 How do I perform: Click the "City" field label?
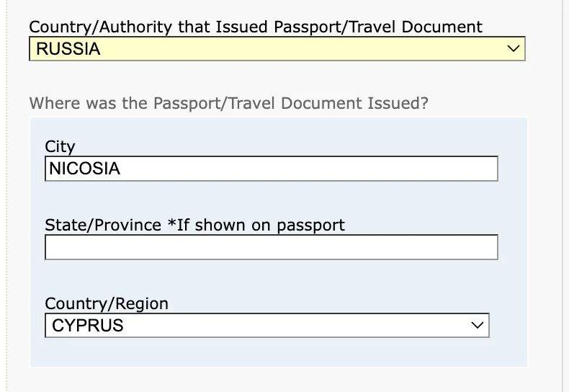(x=60, y=146)
